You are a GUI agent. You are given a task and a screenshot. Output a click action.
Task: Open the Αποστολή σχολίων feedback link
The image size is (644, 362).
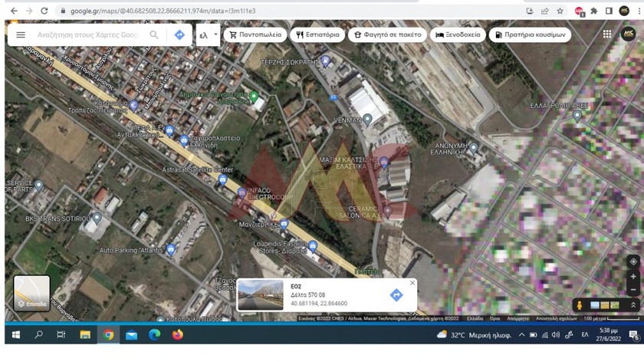556,318
